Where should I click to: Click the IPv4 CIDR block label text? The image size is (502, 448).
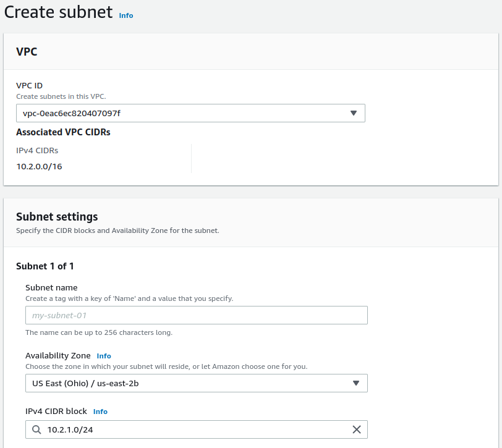click(x=56, y=412)
